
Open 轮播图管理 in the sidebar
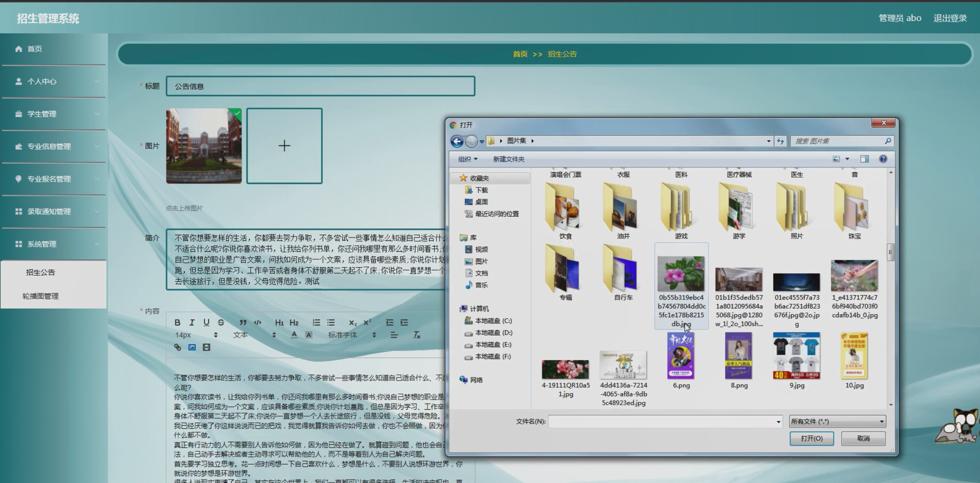tap(40, 296)
